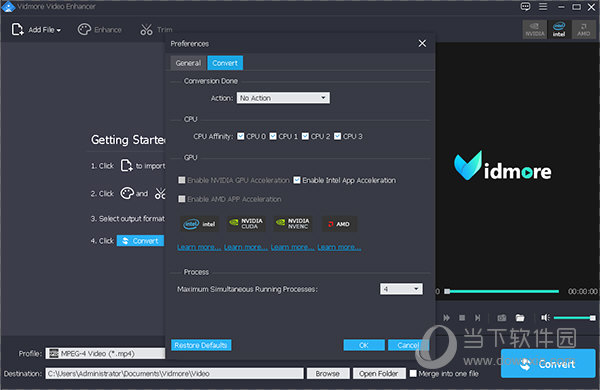Follow Learn more link under Intel badge
Image resolution: width=600 pixels, height=390 pixels.
pos(199,247)
